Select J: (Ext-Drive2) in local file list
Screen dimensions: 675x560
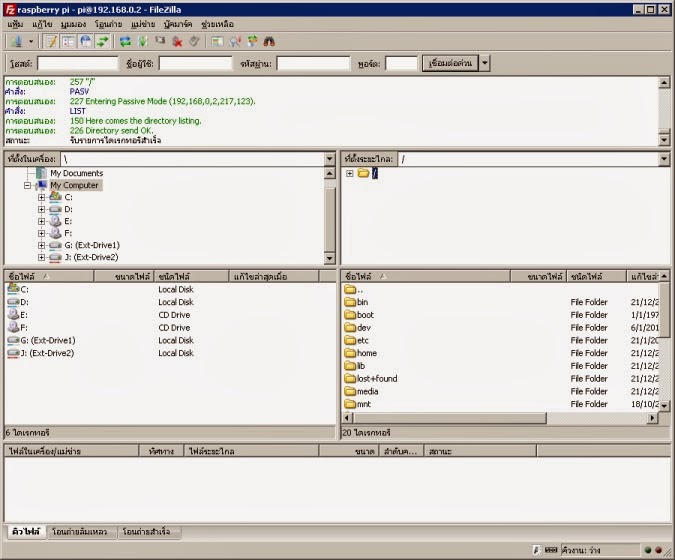pyautogui.click(x=47, y=353)
